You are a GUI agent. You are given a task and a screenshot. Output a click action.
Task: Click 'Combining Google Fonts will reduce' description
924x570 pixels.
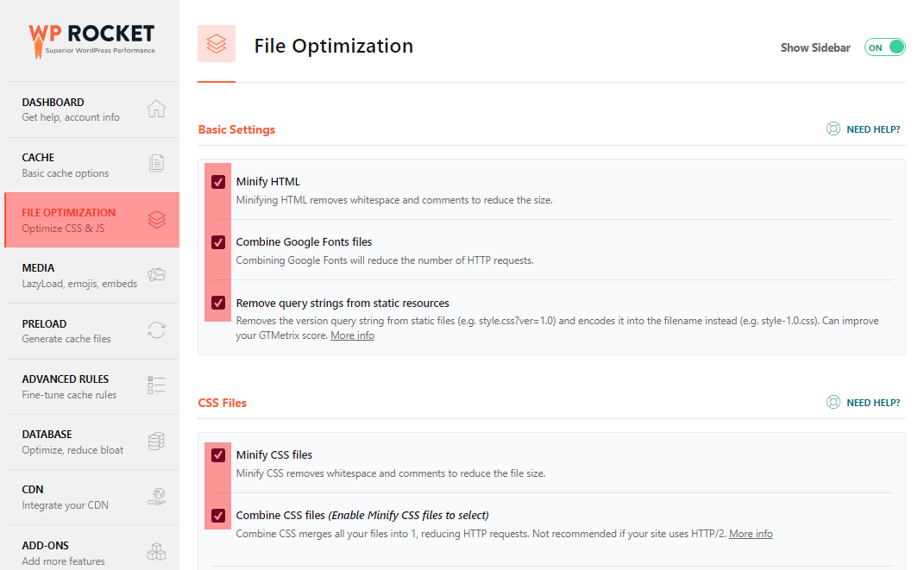(385, 260)
